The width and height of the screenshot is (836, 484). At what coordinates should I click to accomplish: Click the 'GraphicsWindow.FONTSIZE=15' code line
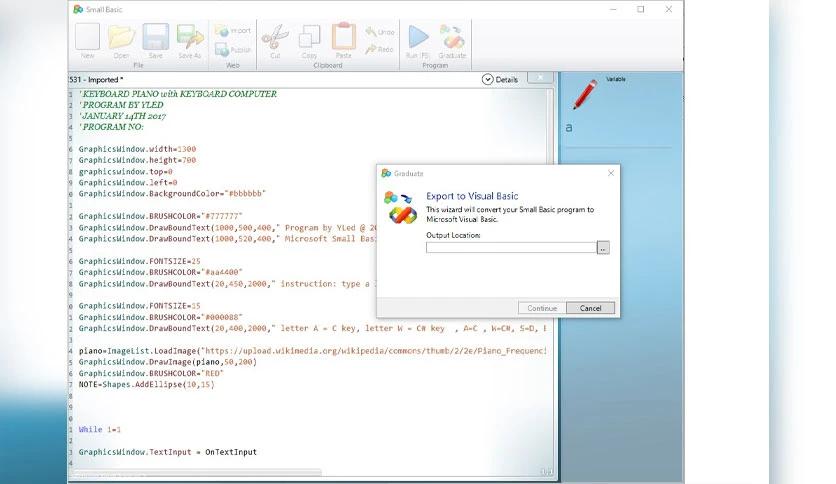[x=140, y=306]
